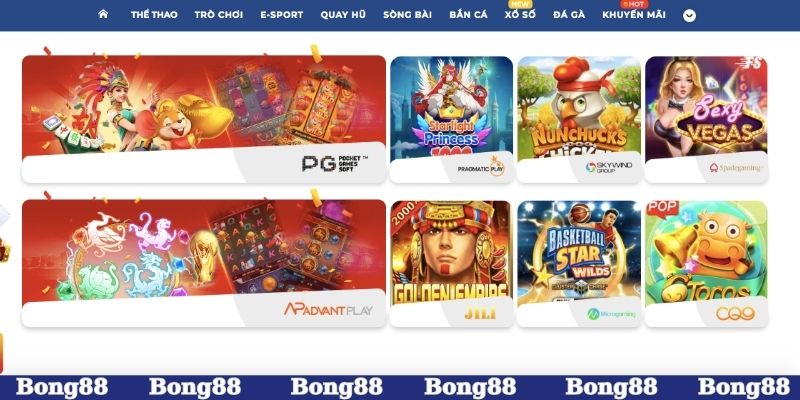Viewport: 800px width, 400px height.
Task: Open Basketball Star Wilds game
Action: click(x=579, y=263)
